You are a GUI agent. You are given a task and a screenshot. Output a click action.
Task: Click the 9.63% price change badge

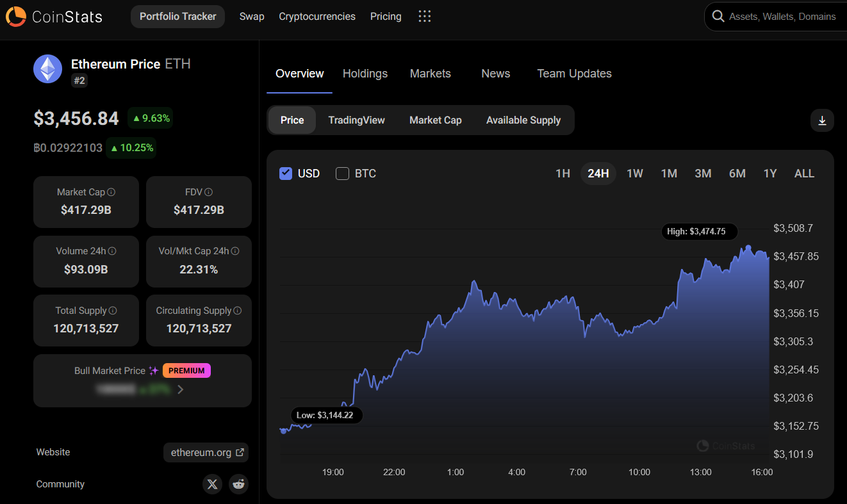click(150, 118)
